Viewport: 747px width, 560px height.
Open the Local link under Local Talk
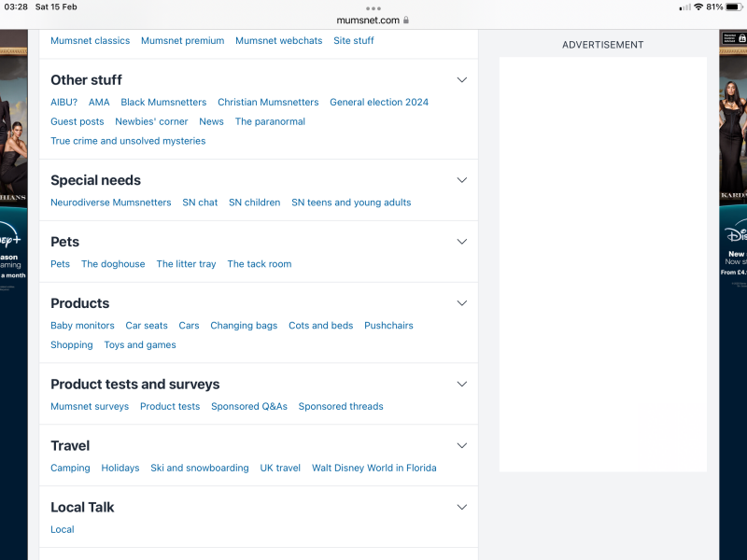pos(62,530)
